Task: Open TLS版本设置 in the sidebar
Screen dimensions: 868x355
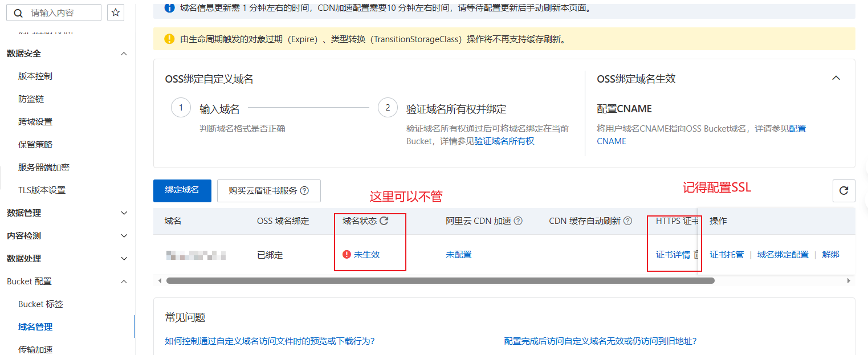Action: [42, 190]
